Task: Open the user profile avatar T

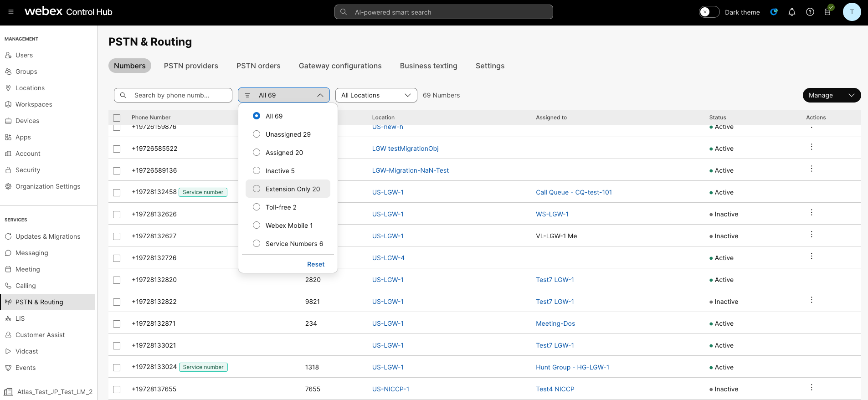Action: tap(852, 12)
